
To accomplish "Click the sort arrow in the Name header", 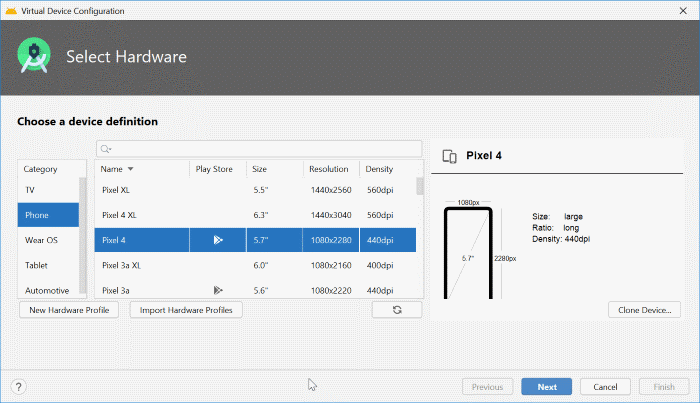I will click(130, 169).
